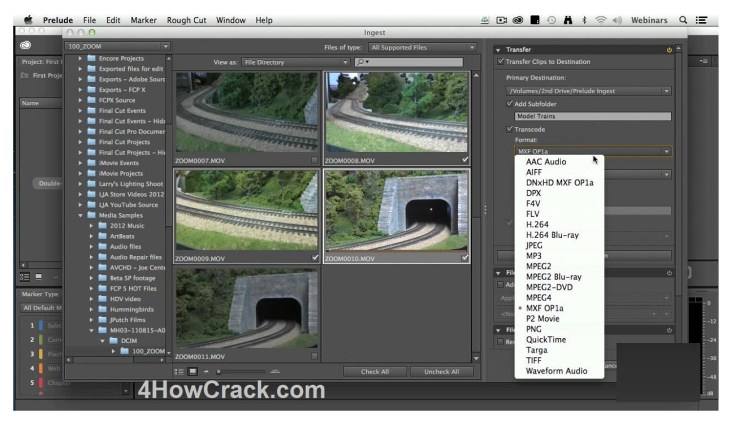This screenshot has width=735, height=425.
Task: Open the Rough Cut menu
Action: coord(186,20)
